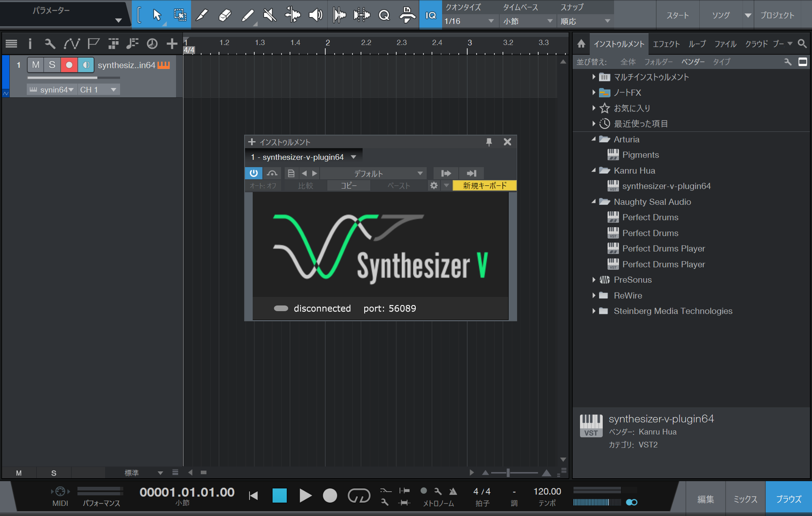The width and height of the screenshot is (812, 516).
Task: Mute track 1 with M button
Action: pos(36,65)
